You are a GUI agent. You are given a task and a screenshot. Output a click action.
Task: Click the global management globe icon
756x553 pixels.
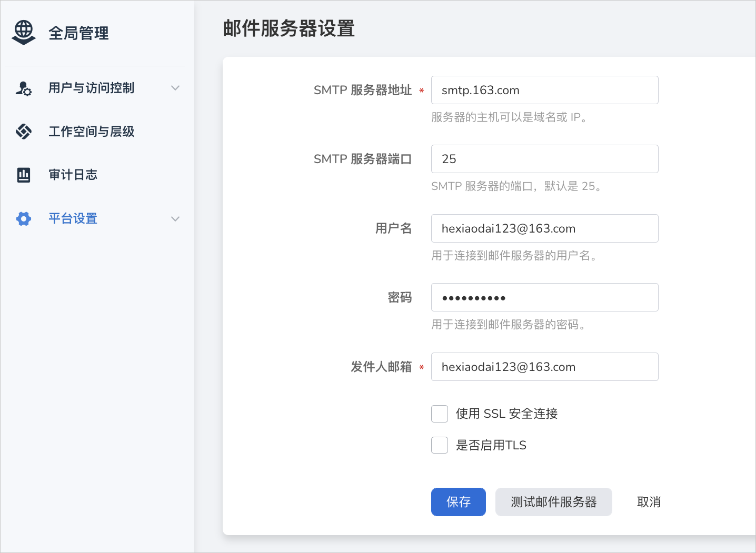click(x=24, y=33)
